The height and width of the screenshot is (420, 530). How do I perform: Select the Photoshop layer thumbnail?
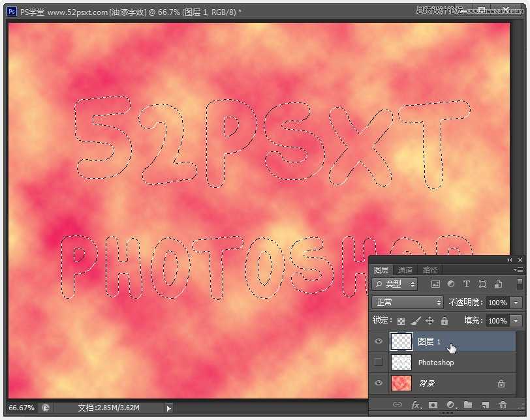(401, 362)
